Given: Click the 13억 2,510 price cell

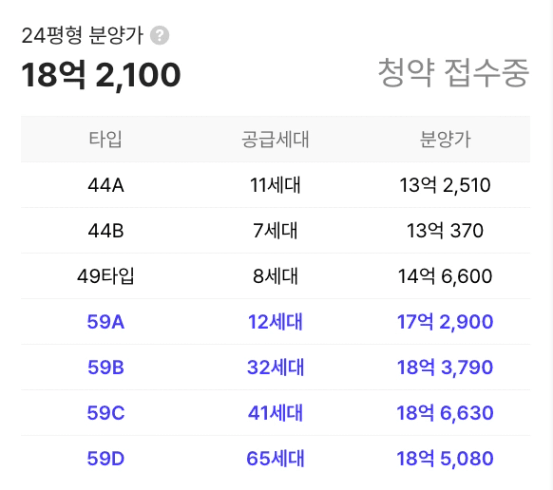Looking at the screenshot, I should point(445,185).
